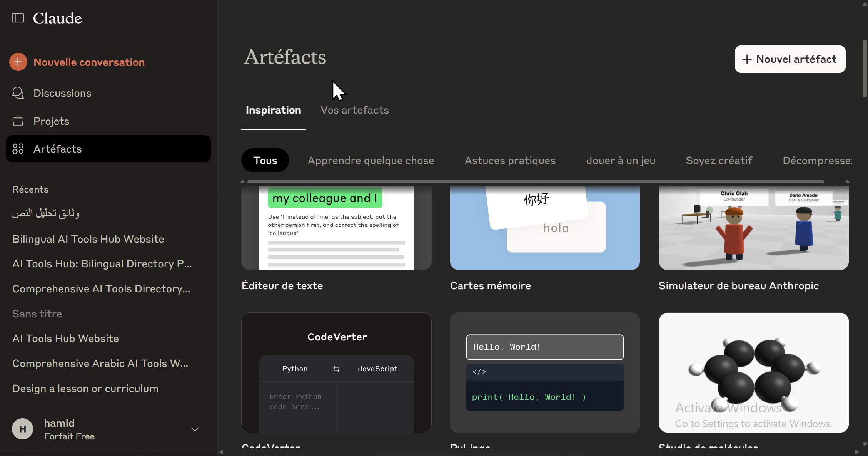Click the orange plus new conversation icon
This screenshot has width=868, height=456.
coord(18,62)
